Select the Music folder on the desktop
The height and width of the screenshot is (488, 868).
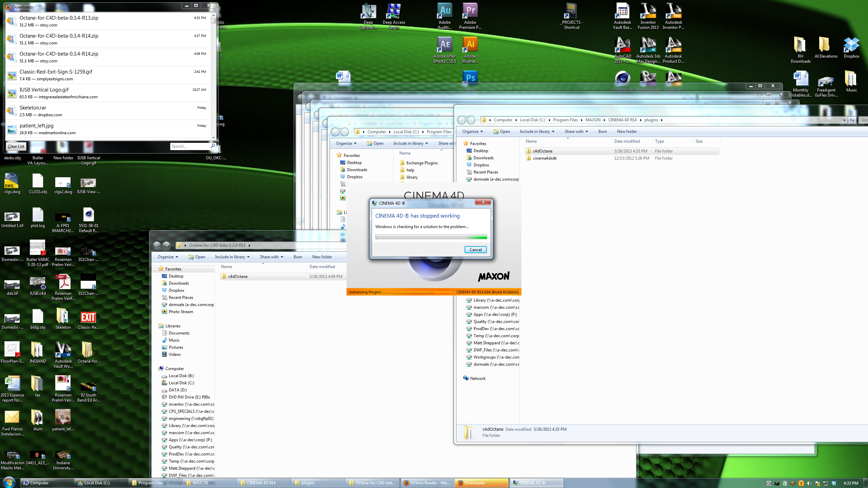851,81
